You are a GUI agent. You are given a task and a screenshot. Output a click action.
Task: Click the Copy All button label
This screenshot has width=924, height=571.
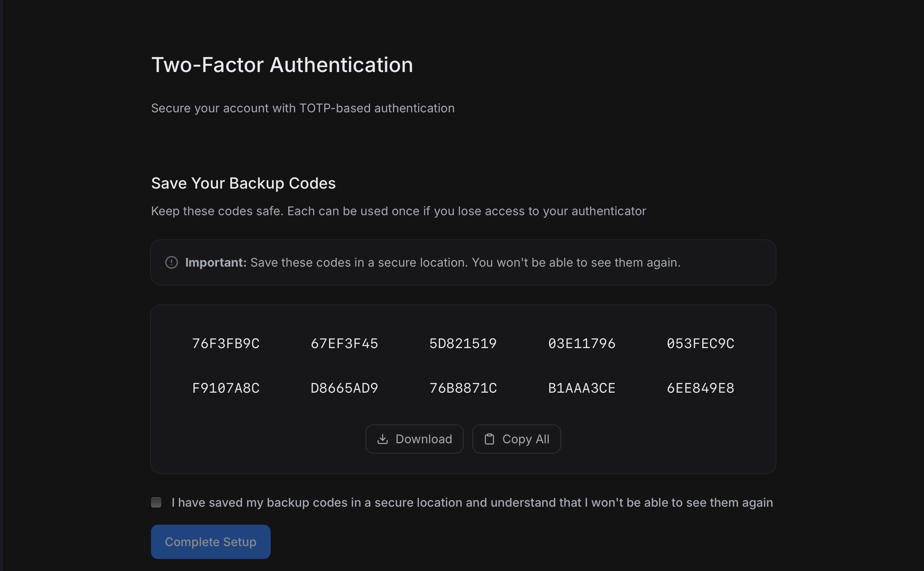[526, 439]
